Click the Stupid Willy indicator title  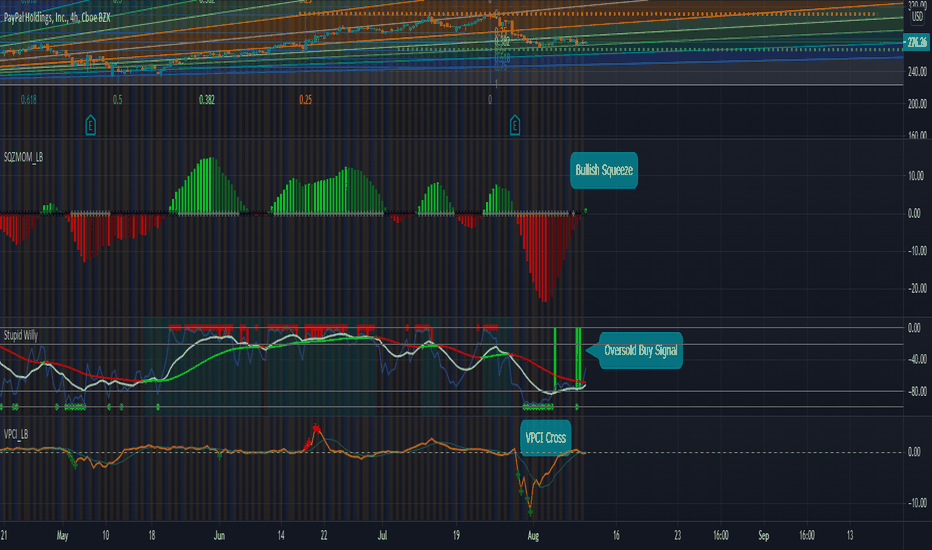click(x=21, y=336)
